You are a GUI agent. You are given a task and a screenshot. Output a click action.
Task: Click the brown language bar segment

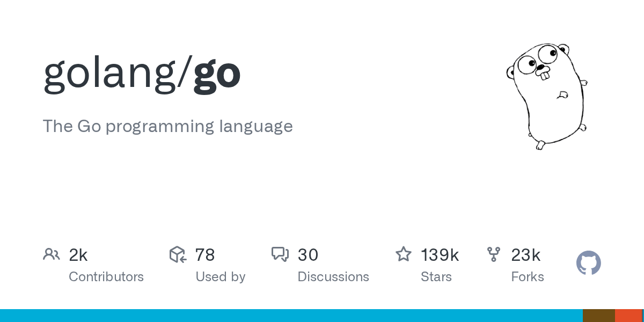599,316
